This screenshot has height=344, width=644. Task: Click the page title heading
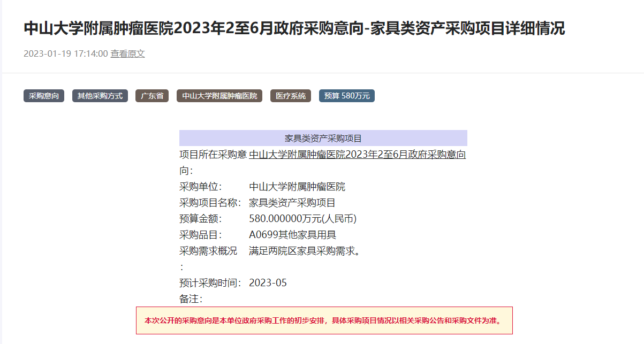tap(294, 28)
